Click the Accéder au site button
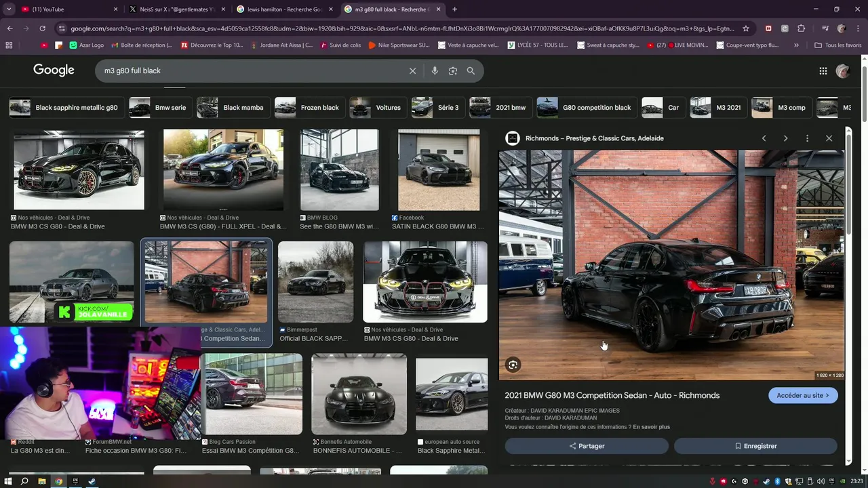This screenshot has width=868, height=488. pyautogui.click(x=803, y=395)
